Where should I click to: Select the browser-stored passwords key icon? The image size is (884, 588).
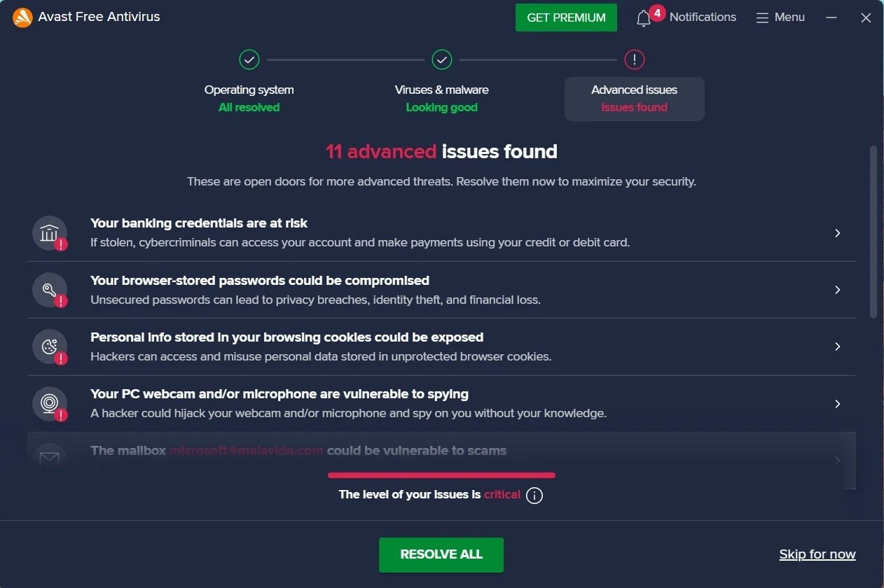point(48,290)
